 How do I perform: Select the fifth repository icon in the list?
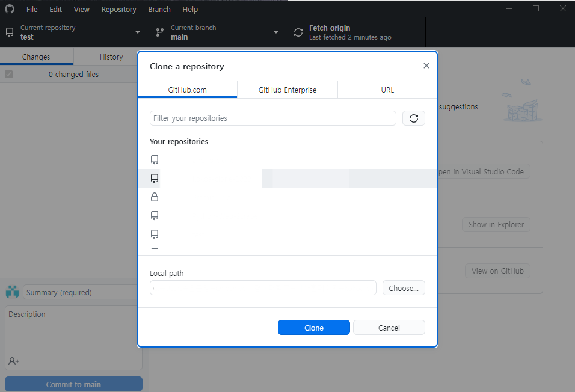point(155,234)
